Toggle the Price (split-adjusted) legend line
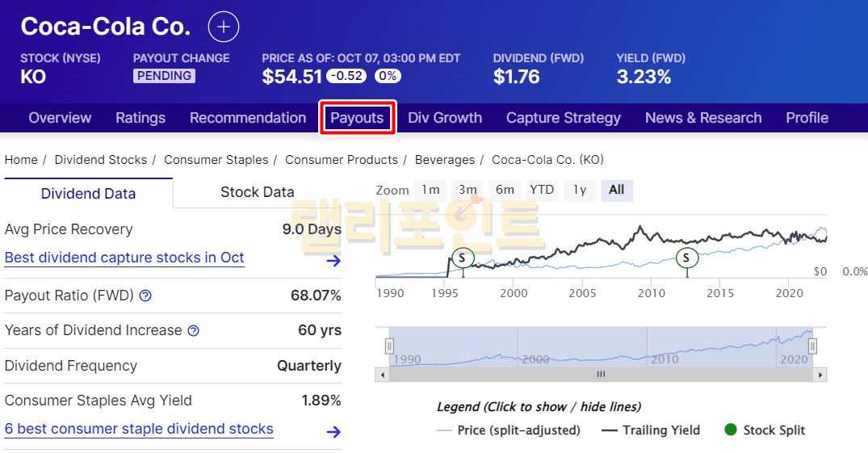The height and width of the screenshot is (453, 868). pyautogui.click(x=509, y=430)
